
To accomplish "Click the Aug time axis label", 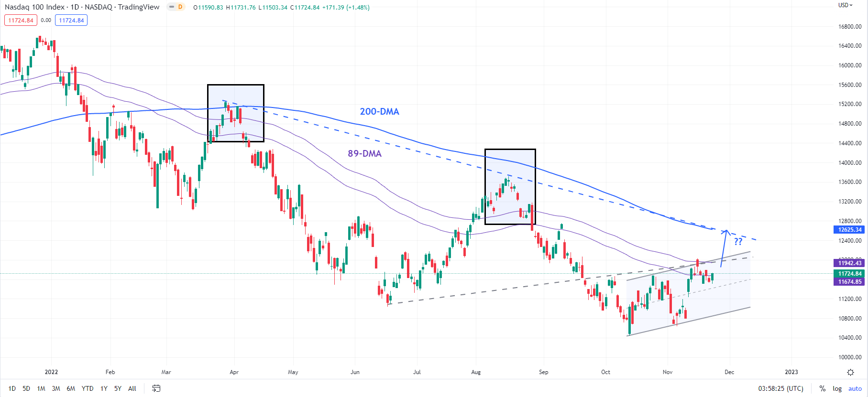I will (x=476, y=372).
